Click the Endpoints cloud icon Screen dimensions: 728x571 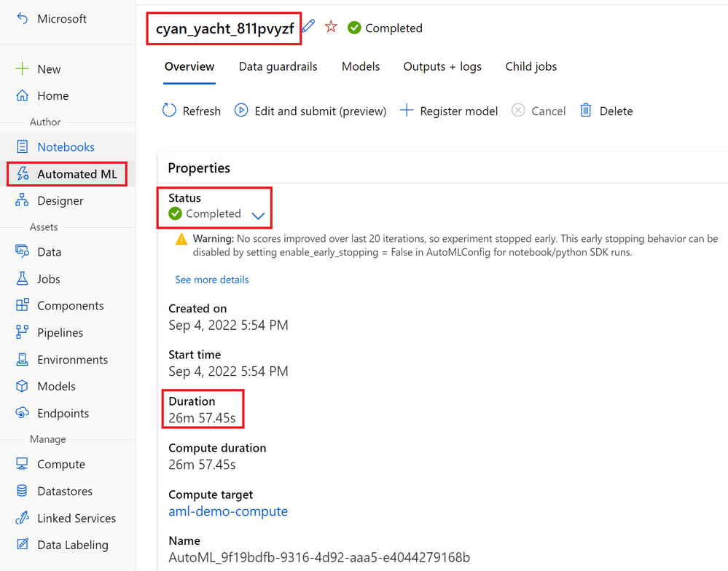pyautogui.click(x=22, y=413)
